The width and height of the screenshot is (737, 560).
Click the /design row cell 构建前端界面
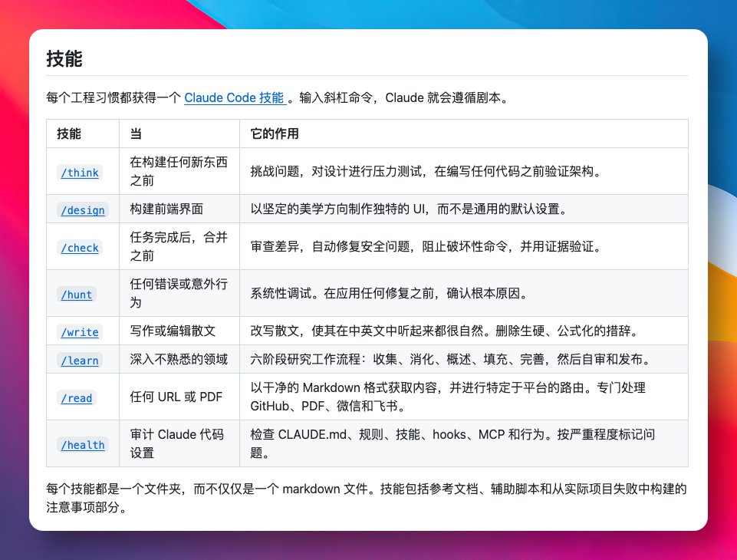point(169,209)
